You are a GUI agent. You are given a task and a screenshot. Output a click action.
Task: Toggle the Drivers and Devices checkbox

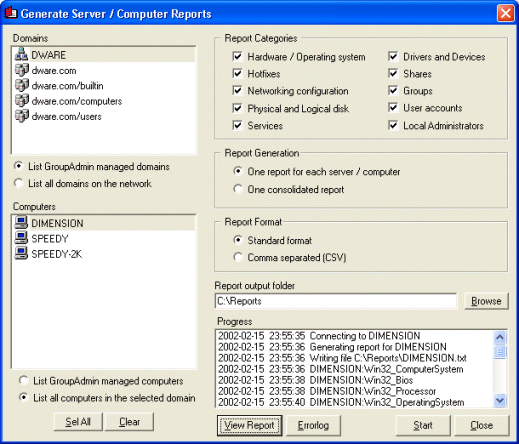(393, 56)
